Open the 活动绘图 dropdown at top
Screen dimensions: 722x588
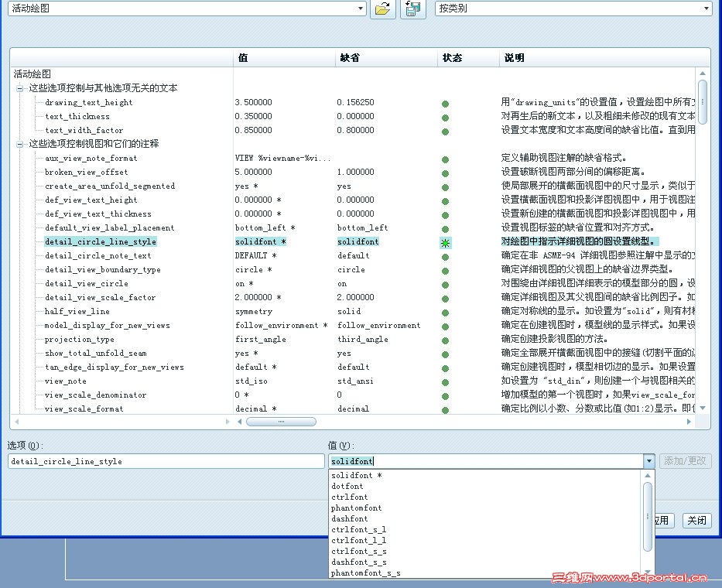pyautogui.click(x=361, y=9)
